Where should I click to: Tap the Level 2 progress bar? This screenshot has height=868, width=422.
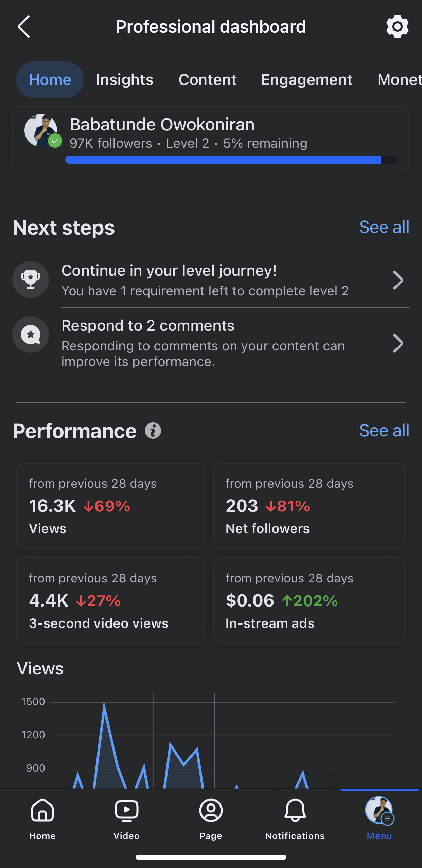tap(231, 160)
